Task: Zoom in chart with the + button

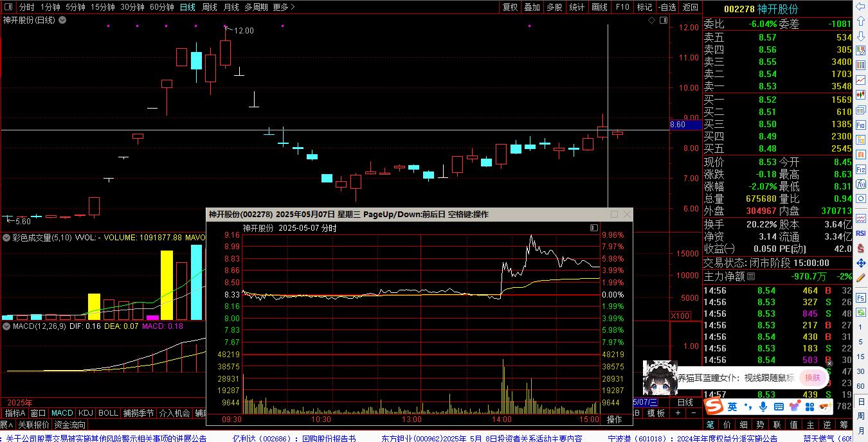Action: pos(678,413)
